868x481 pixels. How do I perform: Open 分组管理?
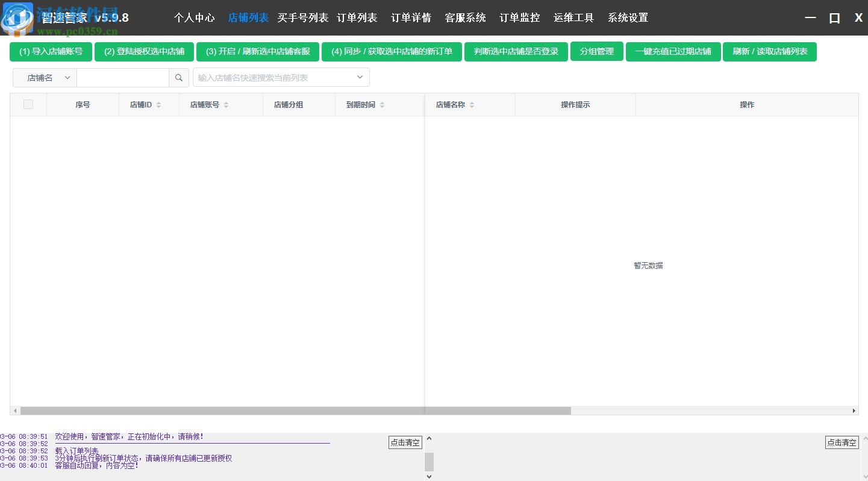pyautogui.click(x=596, y=52)
